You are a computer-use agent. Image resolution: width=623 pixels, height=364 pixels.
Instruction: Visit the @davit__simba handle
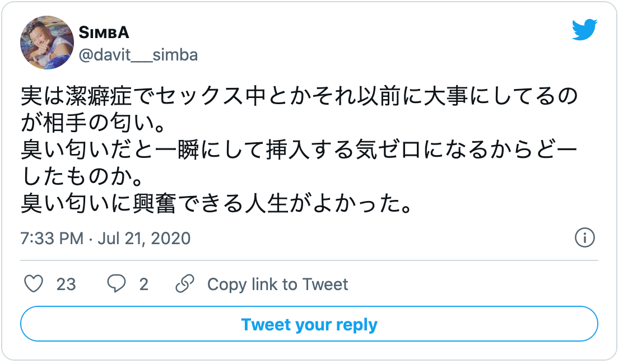click(x=138, y=55)
